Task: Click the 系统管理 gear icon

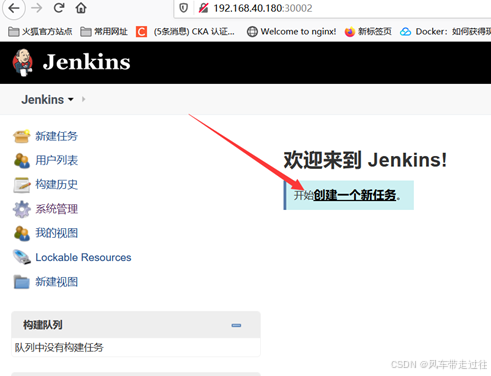Action: [22, 209]
